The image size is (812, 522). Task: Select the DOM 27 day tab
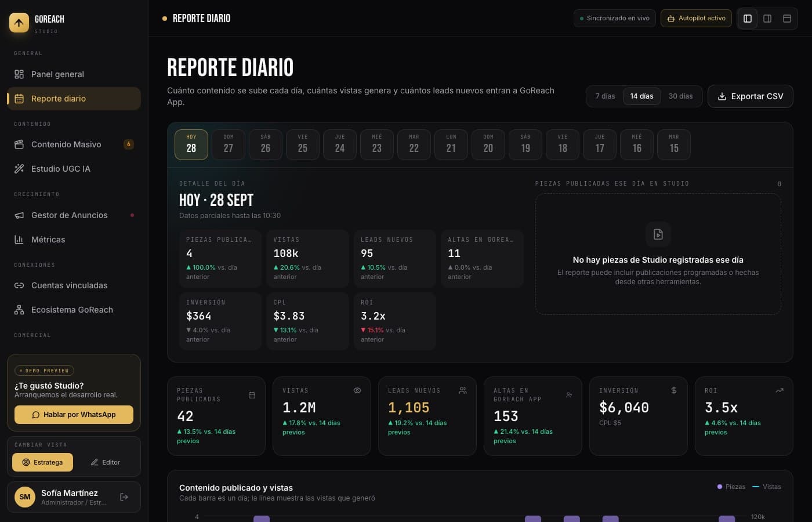(229, 144)
